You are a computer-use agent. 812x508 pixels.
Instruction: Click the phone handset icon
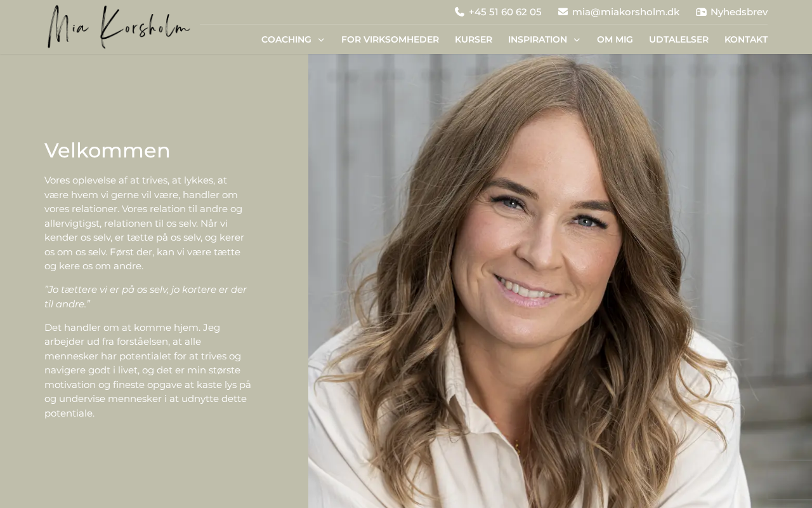coord(460,12)
